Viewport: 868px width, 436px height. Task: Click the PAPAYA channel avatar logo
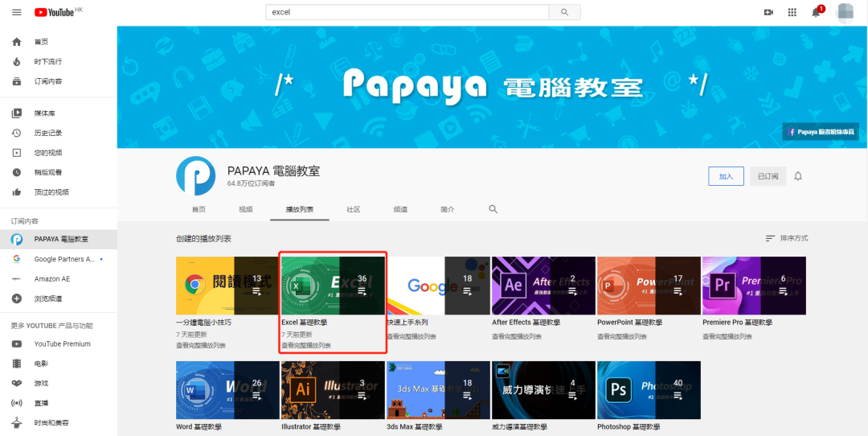pyautogui.click(x=195, y=175)
